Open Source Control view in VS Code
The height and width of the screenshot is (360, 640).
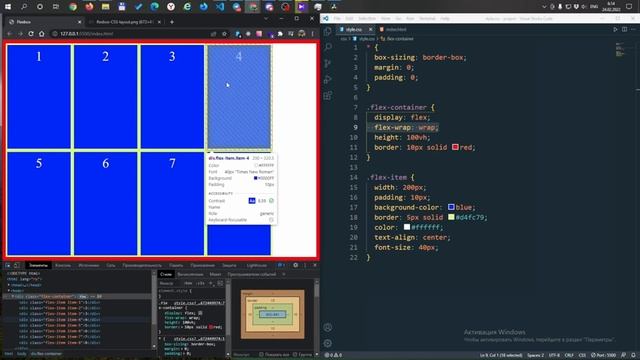click(x=328, y=63)
